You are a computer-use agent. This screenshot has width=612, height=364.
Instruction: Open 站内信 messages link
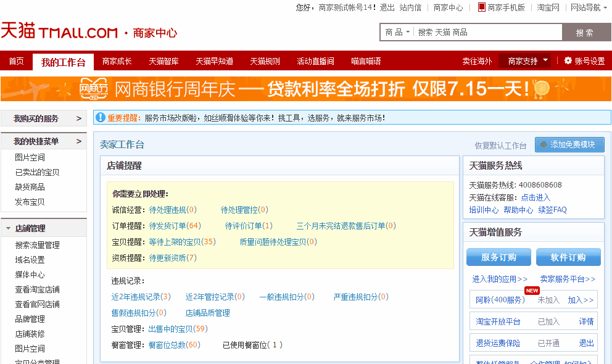point(410,7)
